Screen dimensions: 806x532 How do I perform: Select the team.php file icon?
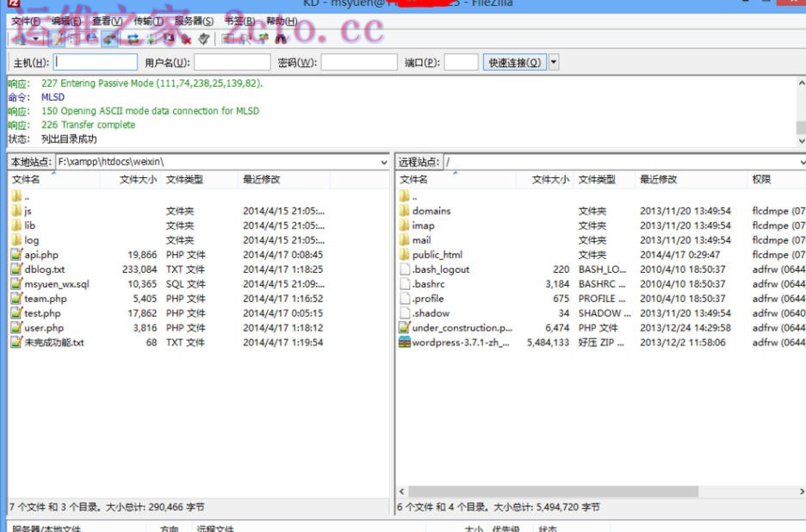click(16, 298)
